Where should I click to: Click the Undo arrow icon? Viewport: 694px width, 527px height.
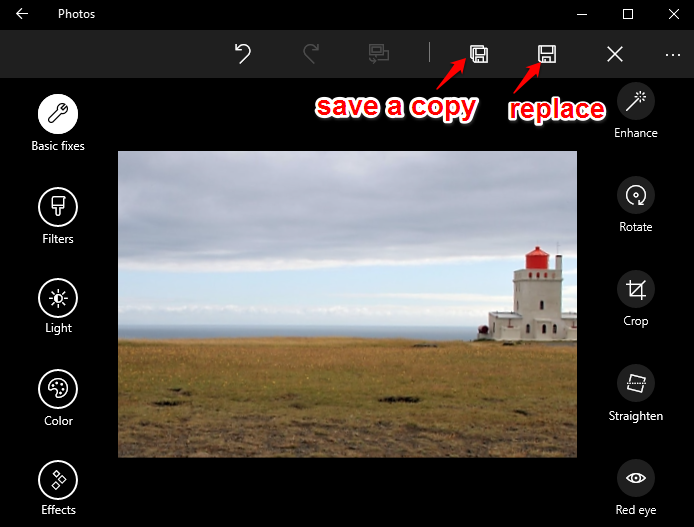coord(242,54)
